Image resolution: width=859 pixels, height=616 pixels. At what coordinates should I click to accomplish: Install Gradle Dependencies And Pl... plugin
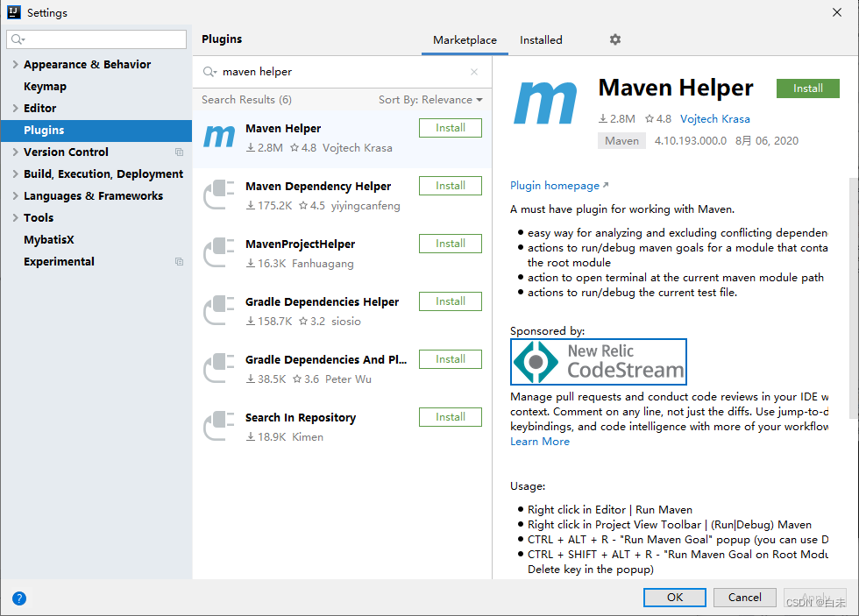[x=451, y=359]
